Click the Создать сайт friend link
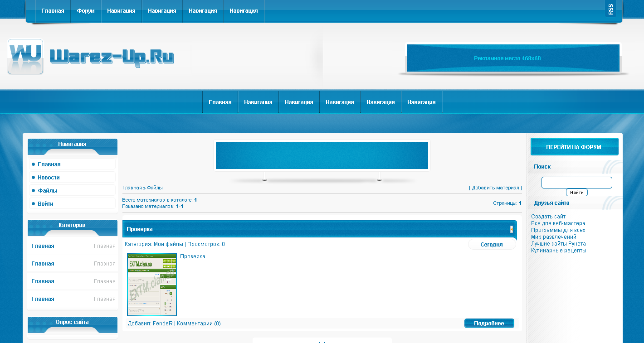The height and width of the screenshot is (343, 644). [x=548, y=217]
